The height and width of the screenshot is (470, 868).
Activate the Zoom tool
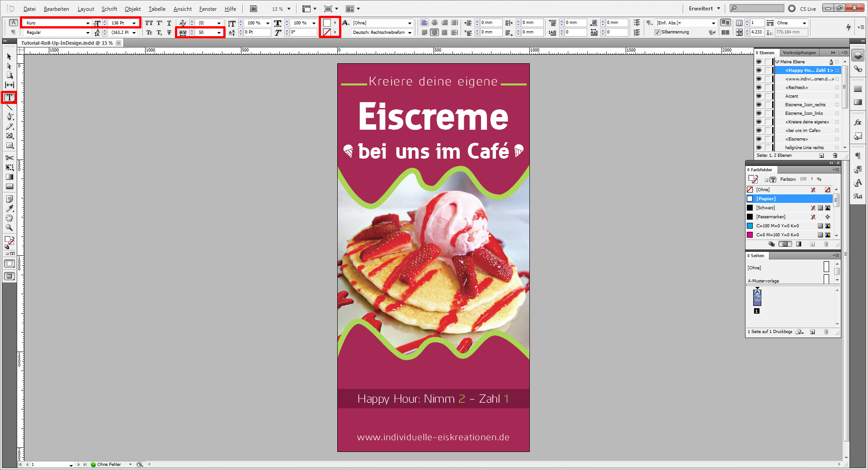(9, 227)
